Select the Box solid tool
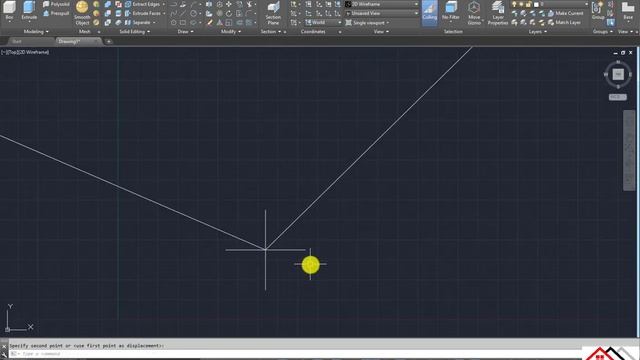This screenshot has height=360, width=640. coord(9,10)
